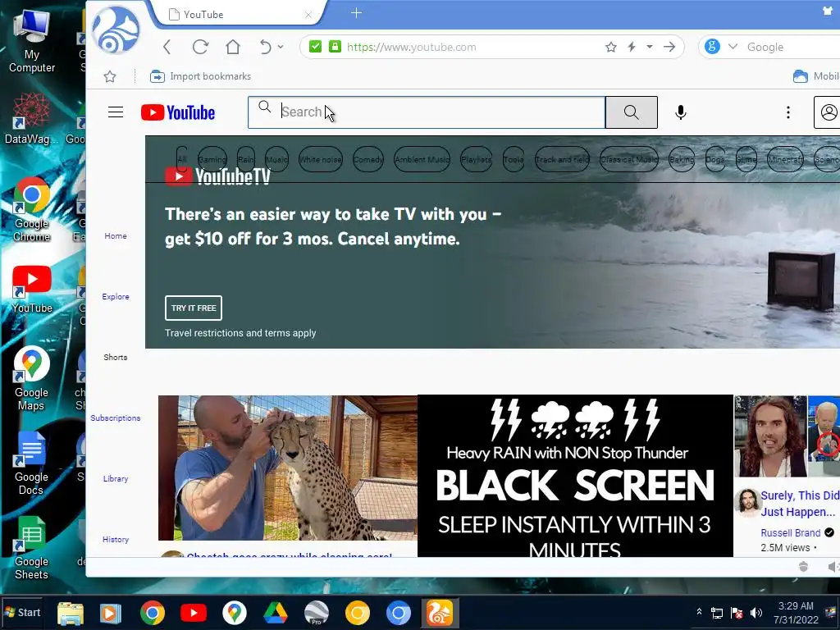Click the padlock site info icon
The width and height of the screenshot is (840, 630).
[x=335, y=47]
